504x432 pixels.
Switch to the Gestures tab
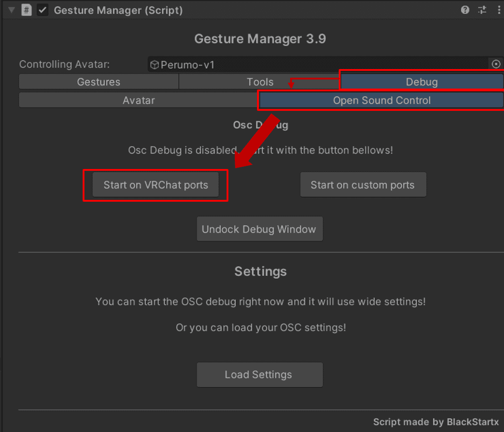pyautogui.click(x=99, y=82)
